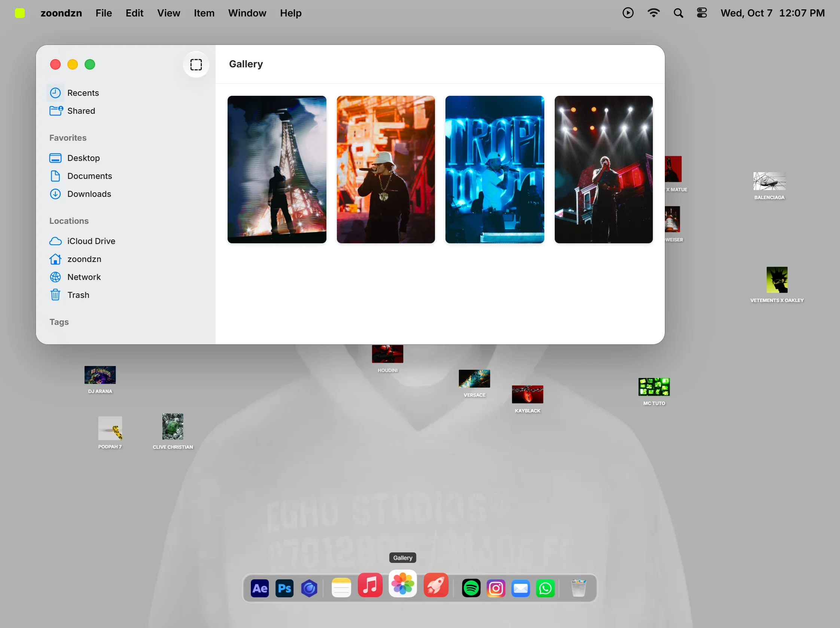Open the Edit menu
This screenshot has width=840, height=628.
[x=134, y=13]
